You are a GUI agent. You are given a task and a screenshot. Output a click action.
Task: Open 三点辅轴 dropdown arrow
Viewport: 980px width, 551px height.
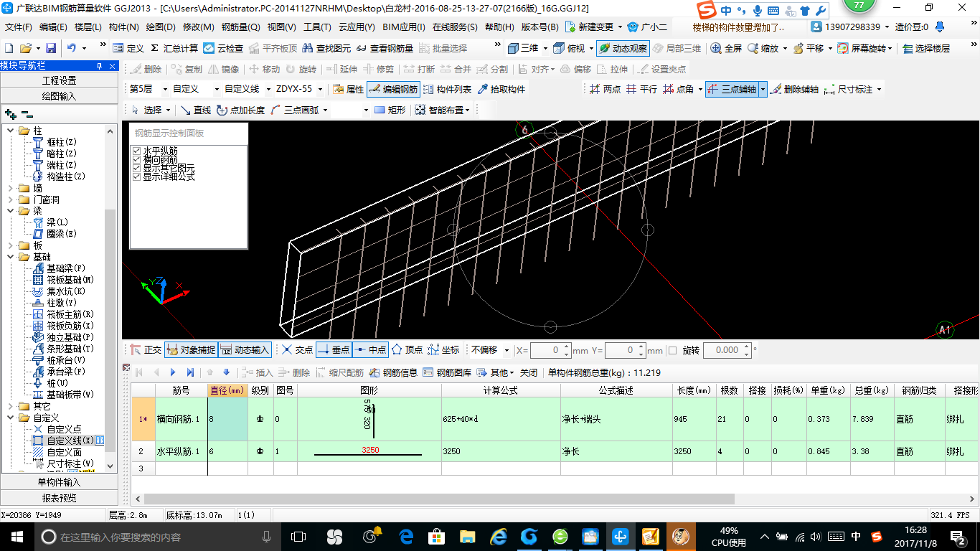point(763,89)
